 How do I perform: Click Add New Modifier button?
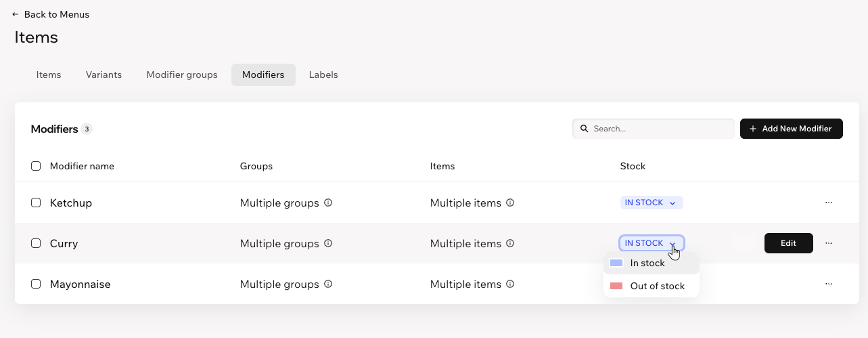(x=792, y=129)
